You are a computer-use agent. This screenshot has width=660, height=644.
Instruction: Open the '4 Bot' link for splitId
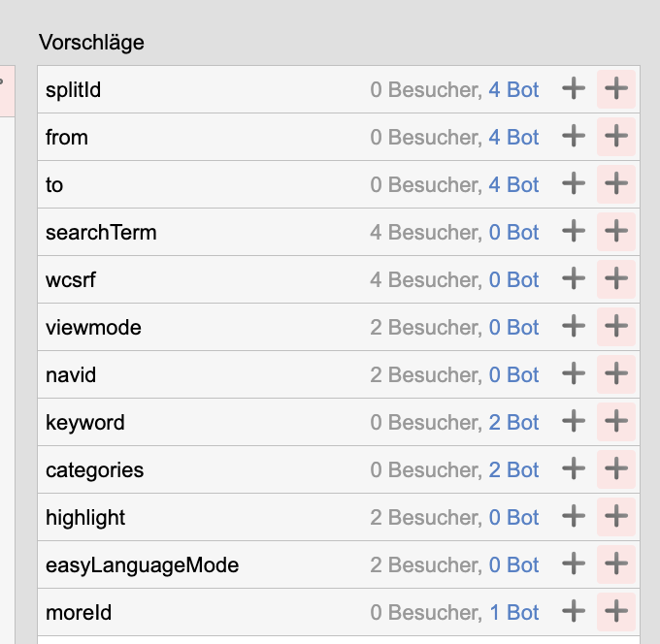click(513, 89)
